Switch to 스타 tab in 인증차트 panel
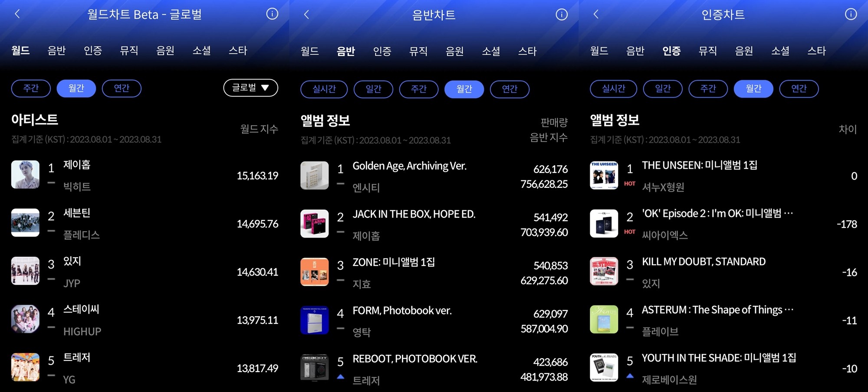The image size is (868, 392). coord(816,51)
